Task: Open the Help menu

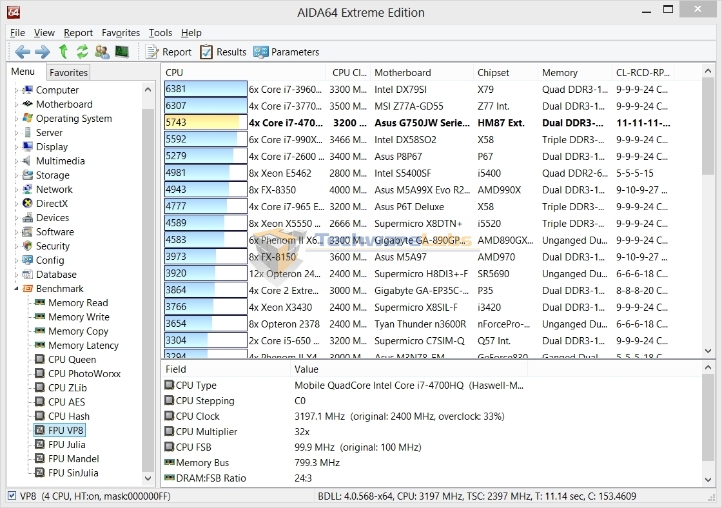Action: pos(191,33)
